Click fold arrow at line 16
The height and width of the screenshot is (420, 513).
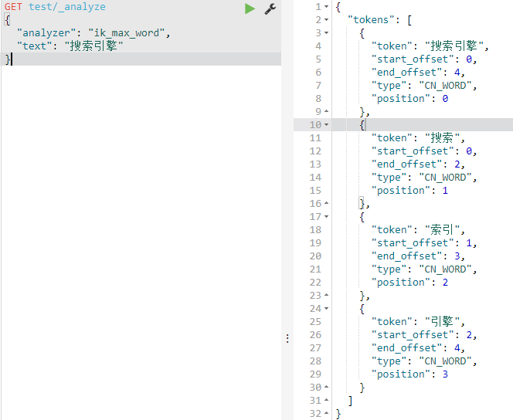click(x=327, y=203)
